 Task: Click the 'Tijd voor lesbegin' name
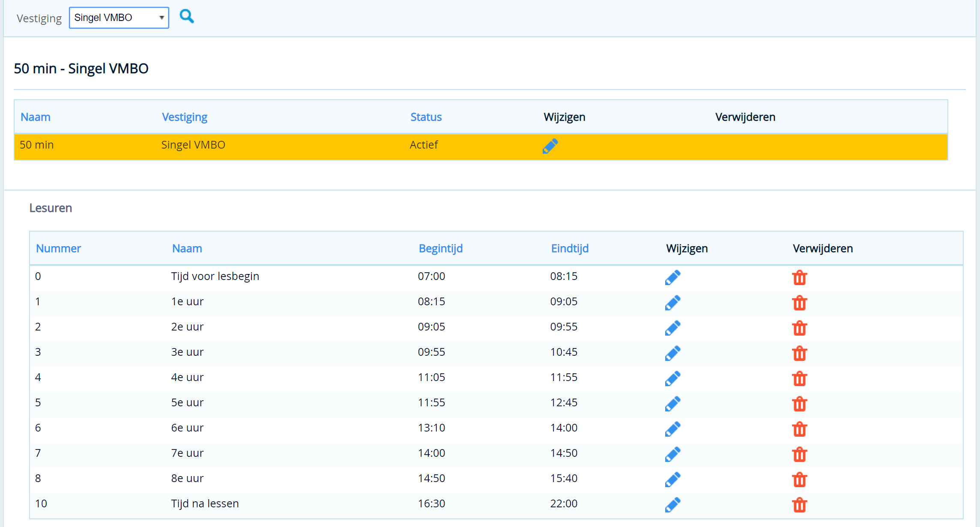pos(215,276)
